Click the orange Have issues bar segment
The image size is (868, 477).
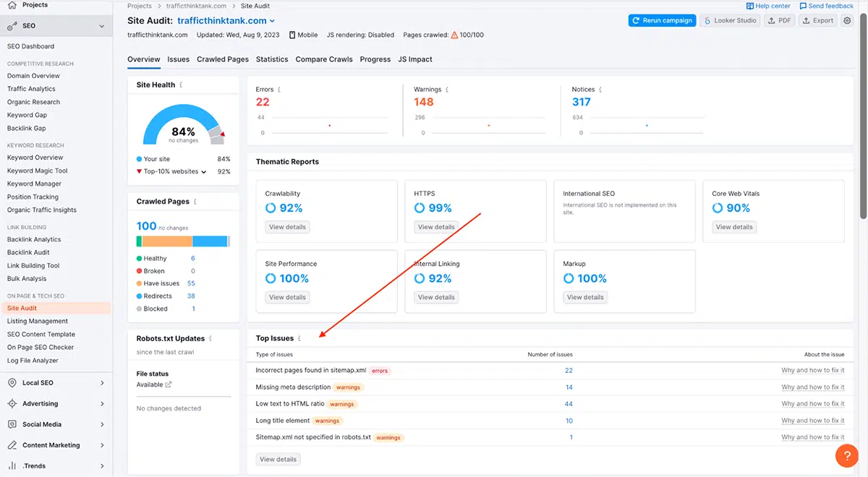pyautogui.click(x=167, y=241)
